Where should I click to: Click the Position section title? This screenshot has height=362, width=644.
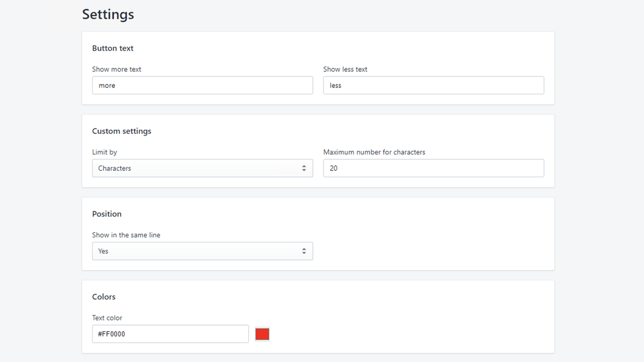(107, 214)
